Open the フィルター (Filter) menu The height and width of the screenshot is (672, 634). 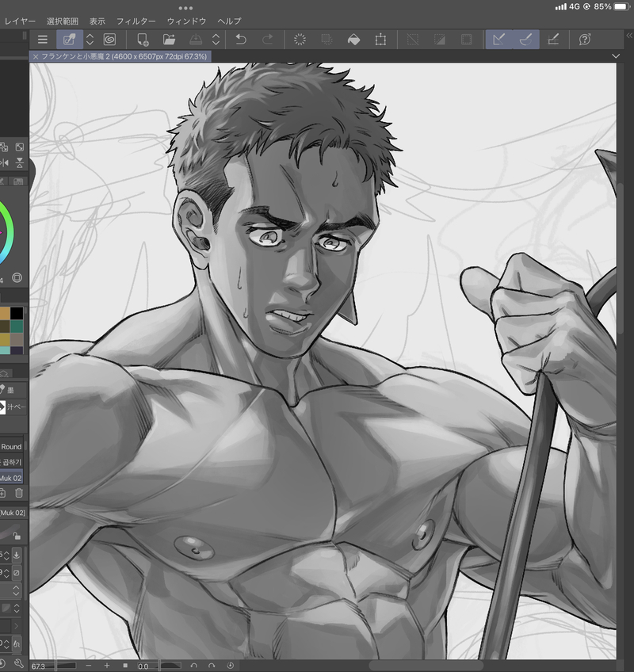[136, 21]
